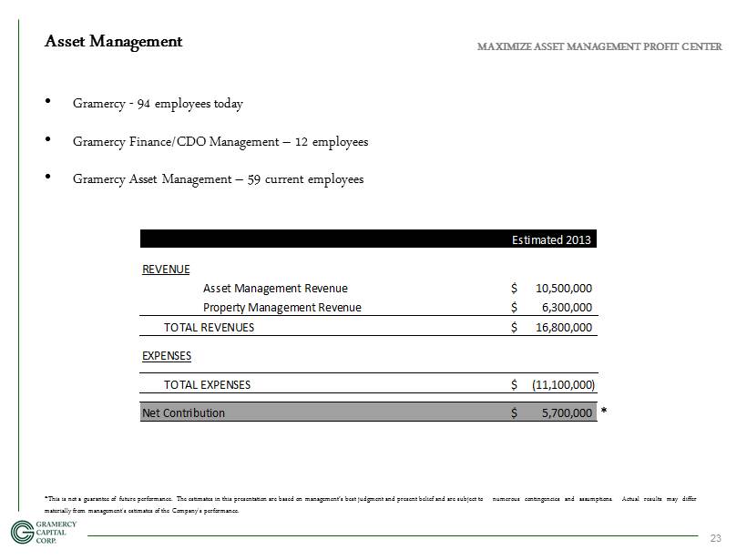747x560 pixels.
Task: Select the 'Asset Management' slide title
Action: click(x=113, y=41)
